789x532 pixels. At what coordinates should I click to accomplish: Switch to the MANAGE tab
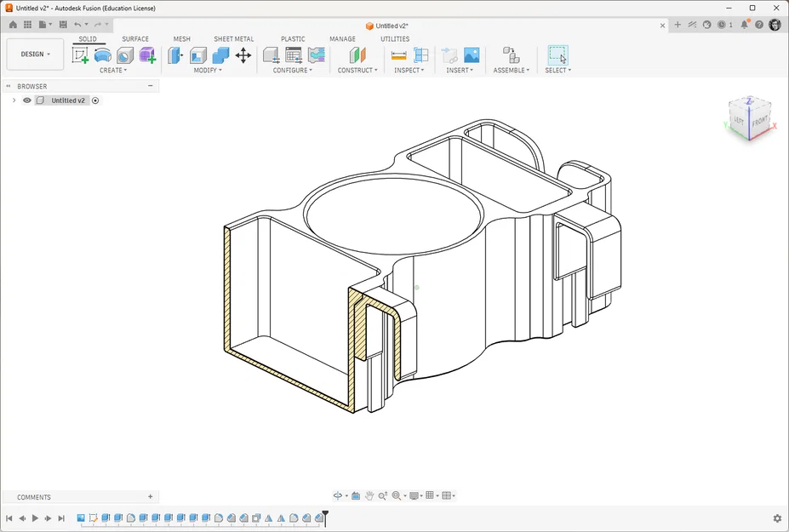[342, 39]
